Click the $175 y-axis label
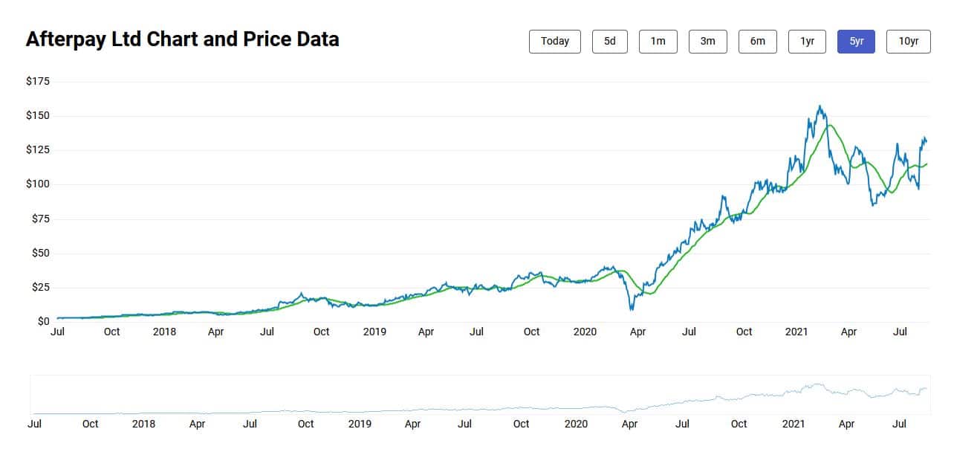This screenshot has width=980, height=455. pyautogui.click(x=37, y=81)
